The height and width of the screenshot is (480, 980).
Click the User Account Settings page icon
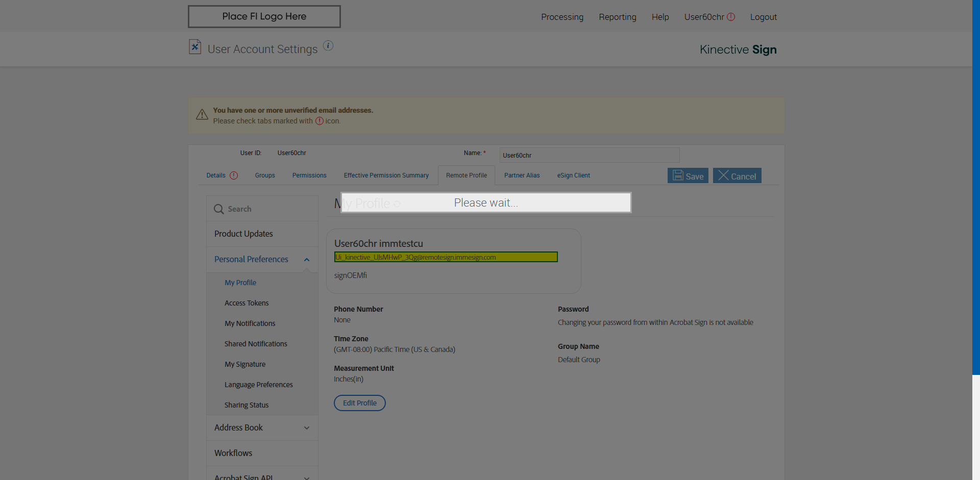(195, 47)
